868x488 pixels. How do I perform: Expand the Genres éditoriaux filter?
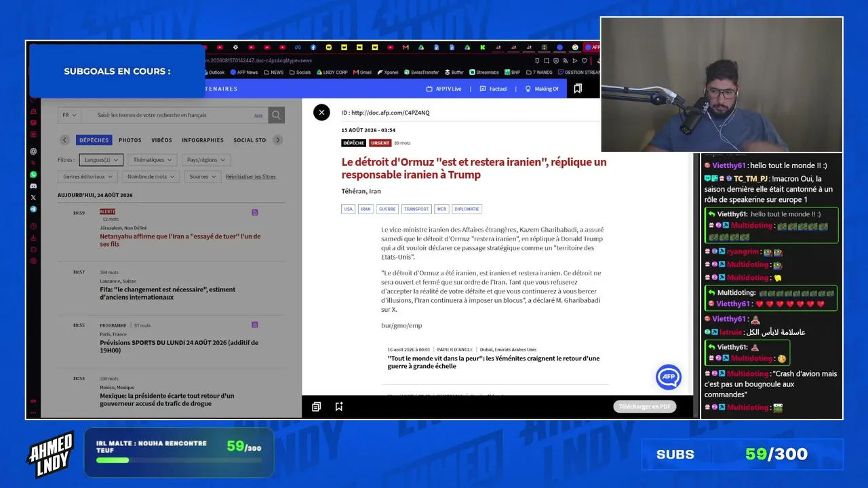88,177
